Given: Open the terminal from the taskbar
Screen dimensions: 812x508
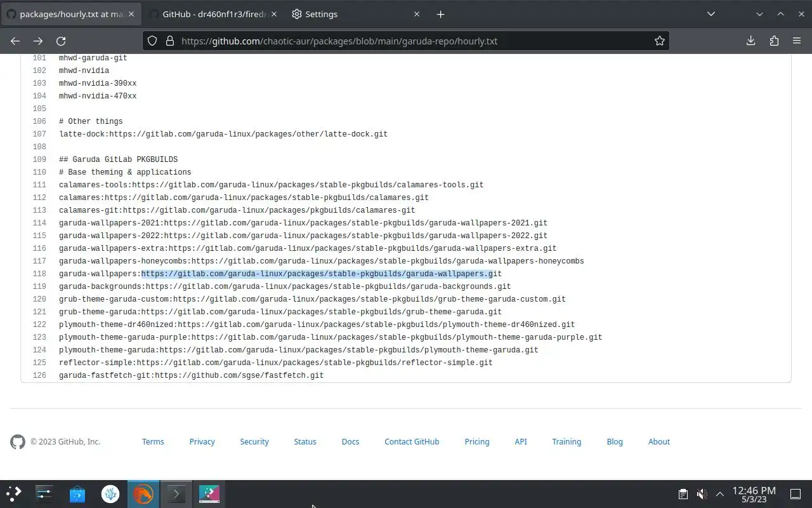Looking at the screenshot, I should [x=176, y=493].
